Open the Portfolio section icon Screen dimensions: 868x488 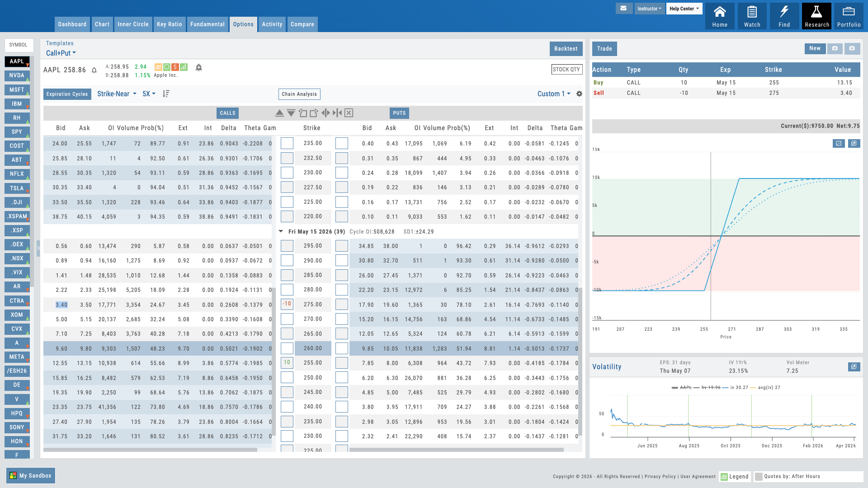coord(849,16)
